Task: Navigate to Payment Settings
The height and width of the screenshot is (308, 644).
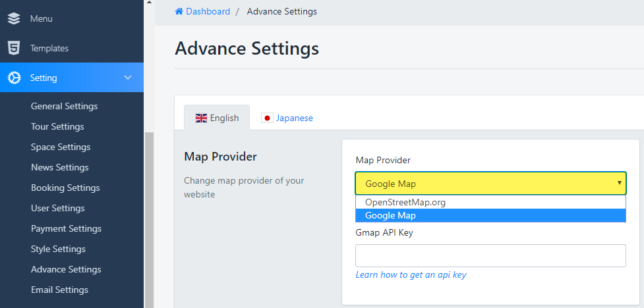Action: tap(66, 228)
